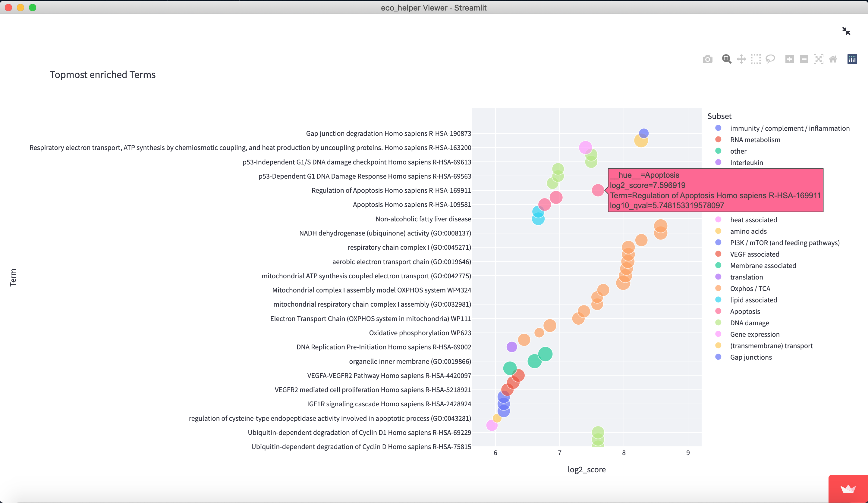
Task: Reset axes with the home icon
Action: [833, 59]
